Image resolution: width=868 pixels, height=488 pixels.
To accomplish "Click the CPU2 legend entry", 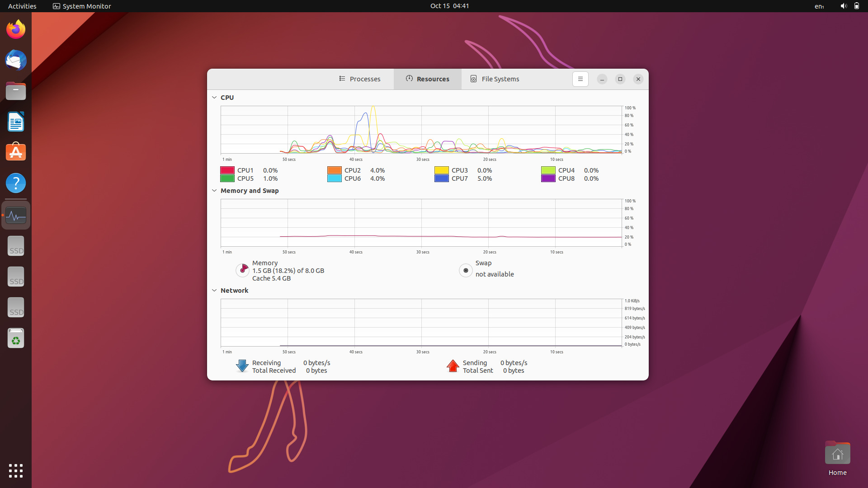I will (x=352, y=170).
